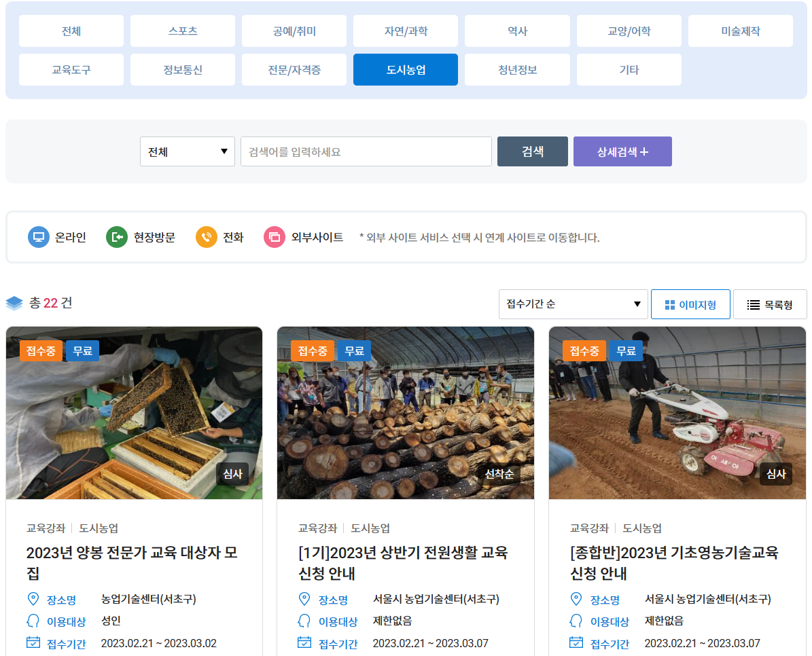The width and height of the screenshot is (812, 656).
Task: Click the 접수중 status badge on the tiller course
Action: click(584, 351)
